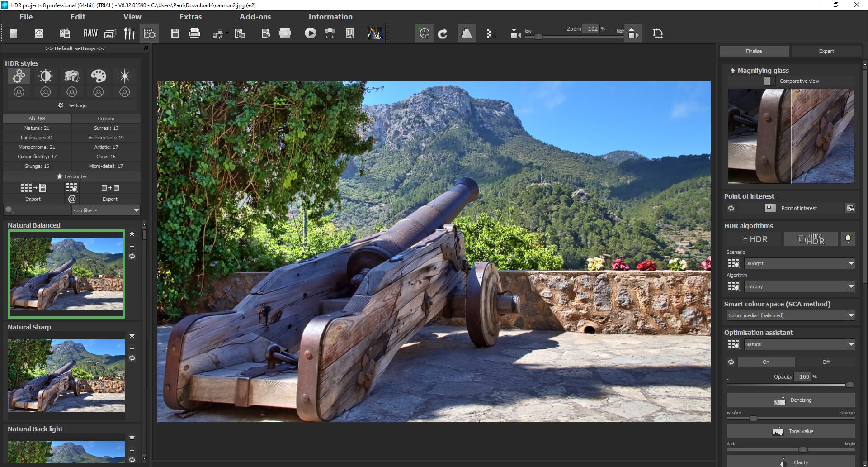Select the colour palette HDR style icon
868x467 pixels.
pos(99,76)
